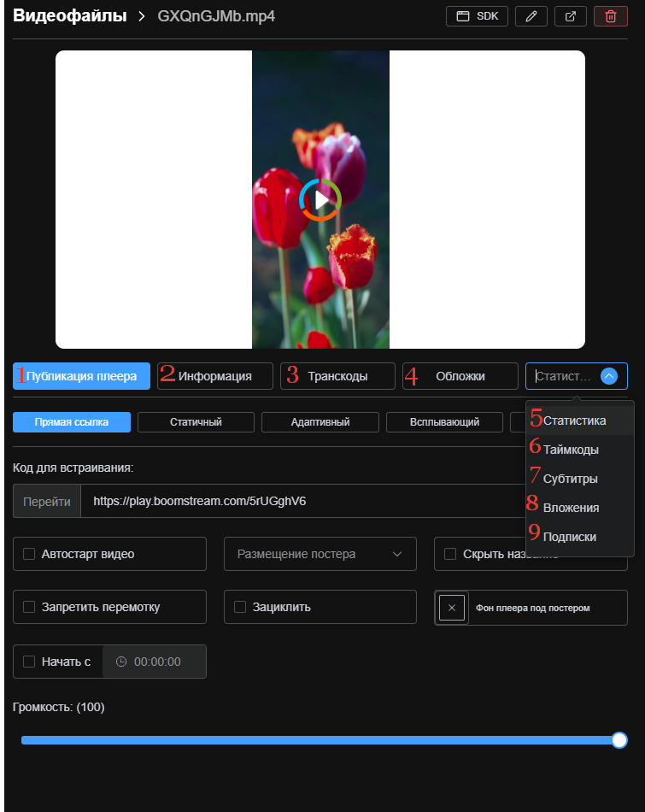Click the red trash delete icon
This screenshot has height=812, width=645.
611,16
